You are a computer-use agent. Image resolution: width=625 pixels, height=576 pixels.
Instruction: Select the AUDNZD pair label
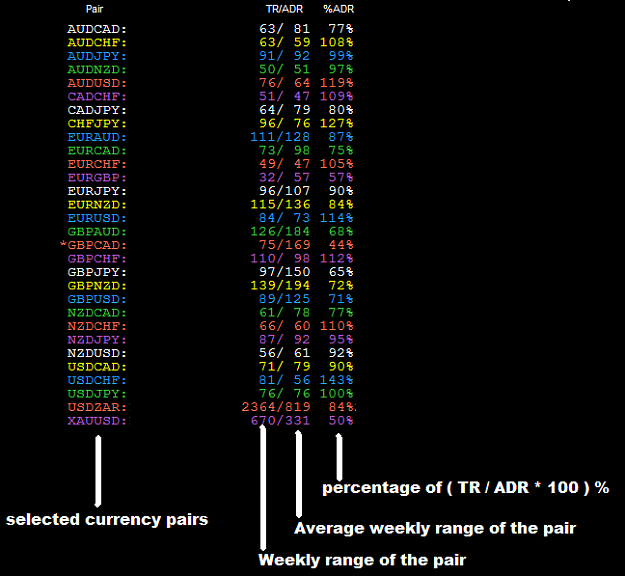(x=97, y=70)
